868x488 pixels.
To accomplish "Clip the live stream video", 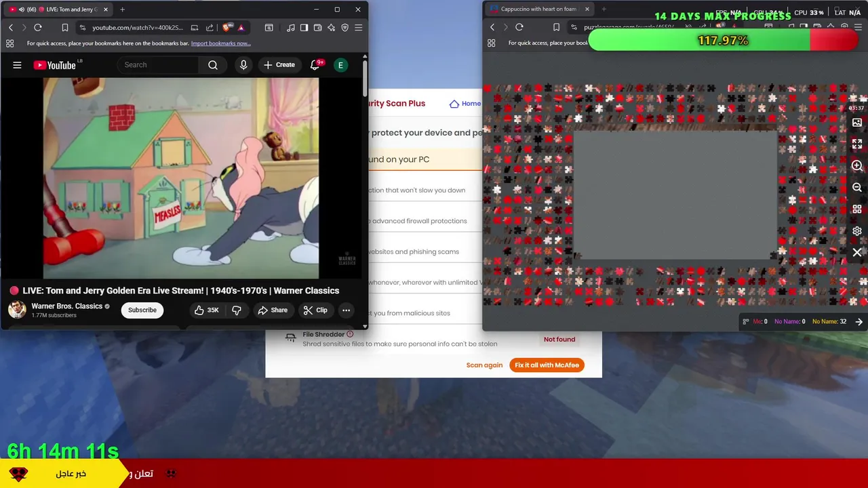I will point(315,310).
